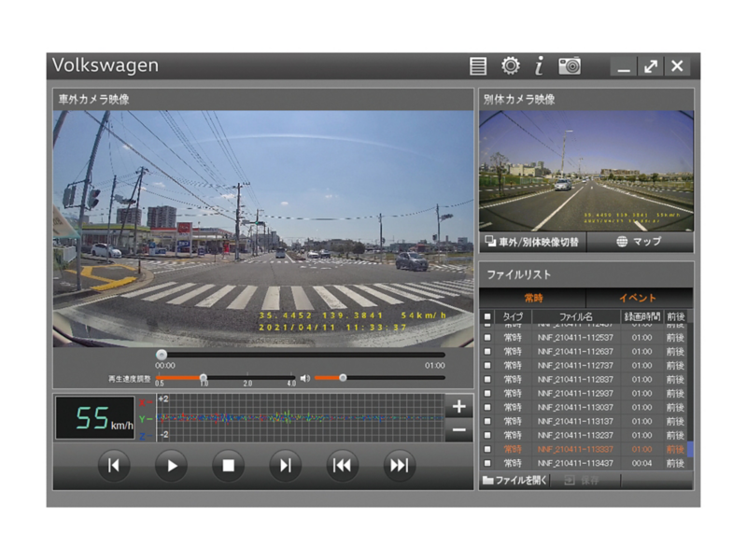The height and width of the screenshot is (560, 747).
Task: Switch to the イベント tab
Action: tap(639, 298)
